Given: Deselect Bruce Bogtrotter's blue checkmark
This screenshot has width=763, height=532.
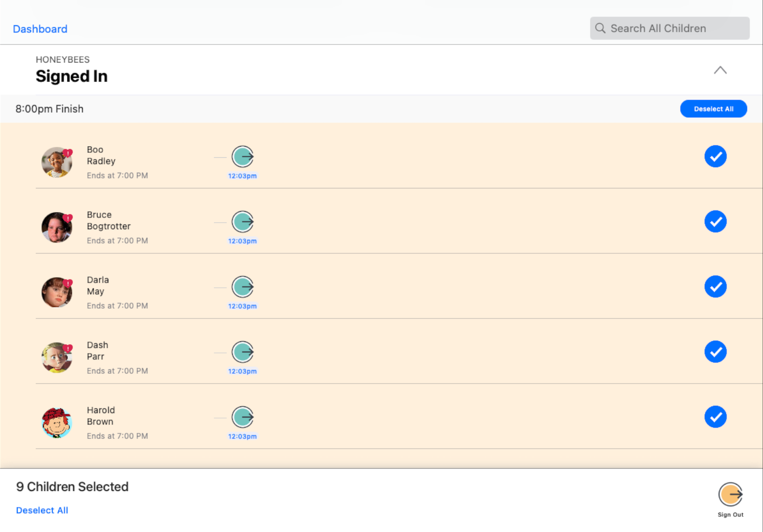Looking at the screenshot, I should click(715, 222).
